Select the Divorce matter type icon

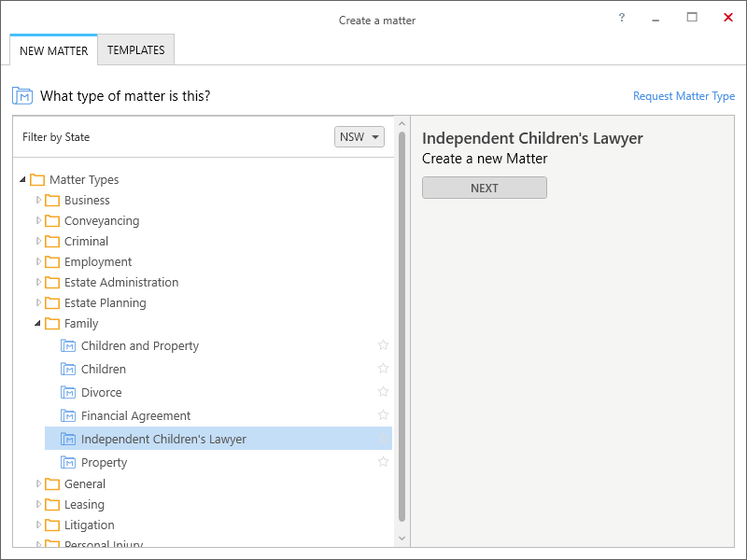click(68, 392)
